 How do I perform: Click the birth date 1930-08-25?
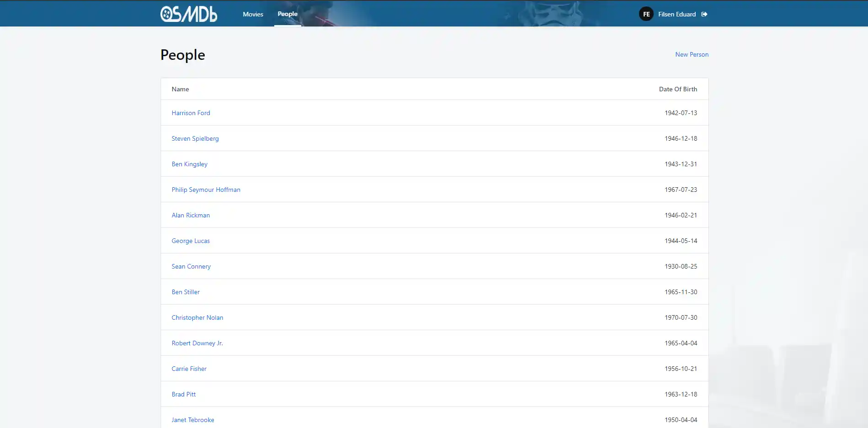(x=681, y=266)
